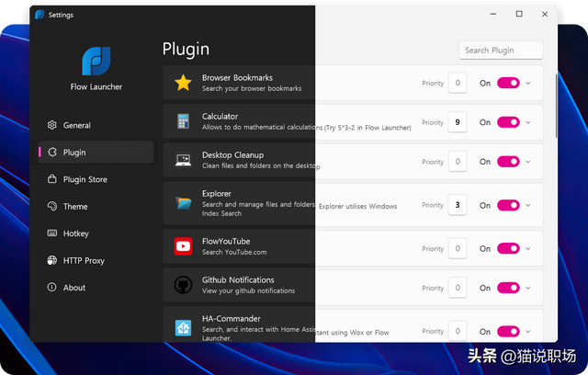Toggle the FlowYouTube plugin off
Viewport: 588px width, 375px height.
(508, 248)
